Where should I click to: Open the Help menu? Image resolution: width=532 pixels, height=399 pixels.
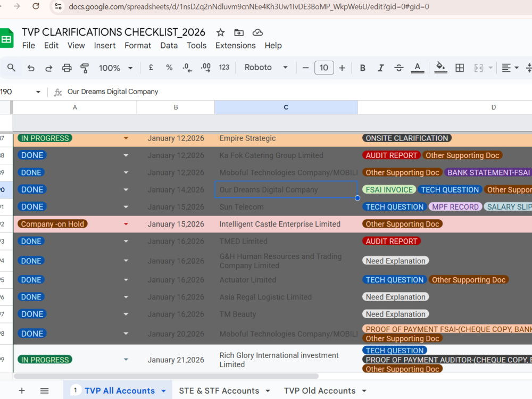coord(273,45)
